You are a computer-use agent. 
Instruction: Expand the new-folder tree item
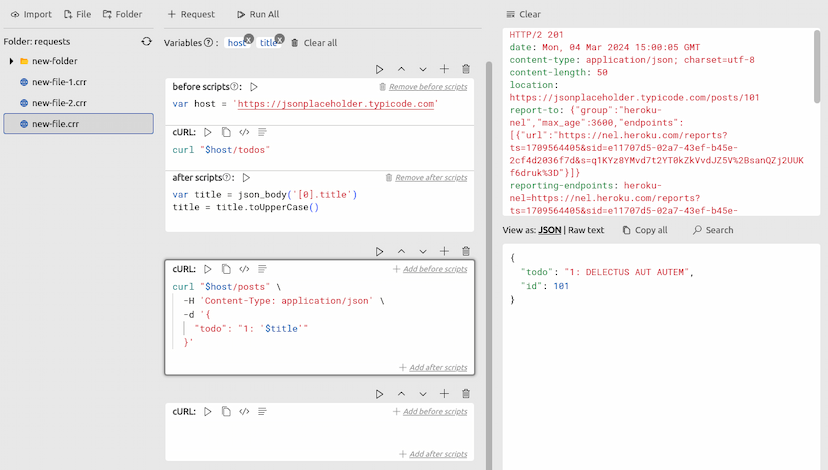(11, 61)
